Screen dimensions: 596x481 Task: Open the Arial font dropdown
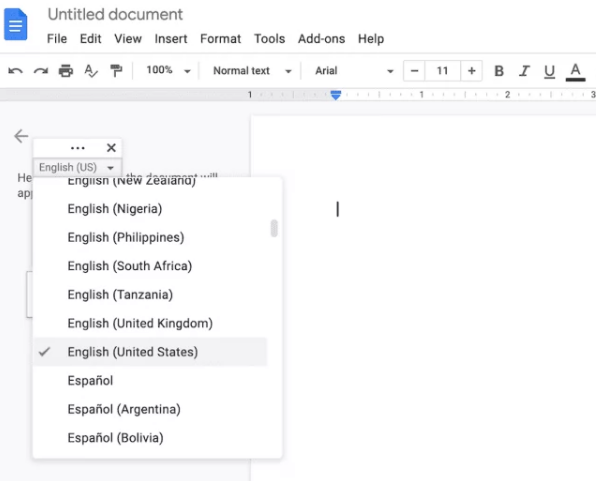[x=353, y=71]
